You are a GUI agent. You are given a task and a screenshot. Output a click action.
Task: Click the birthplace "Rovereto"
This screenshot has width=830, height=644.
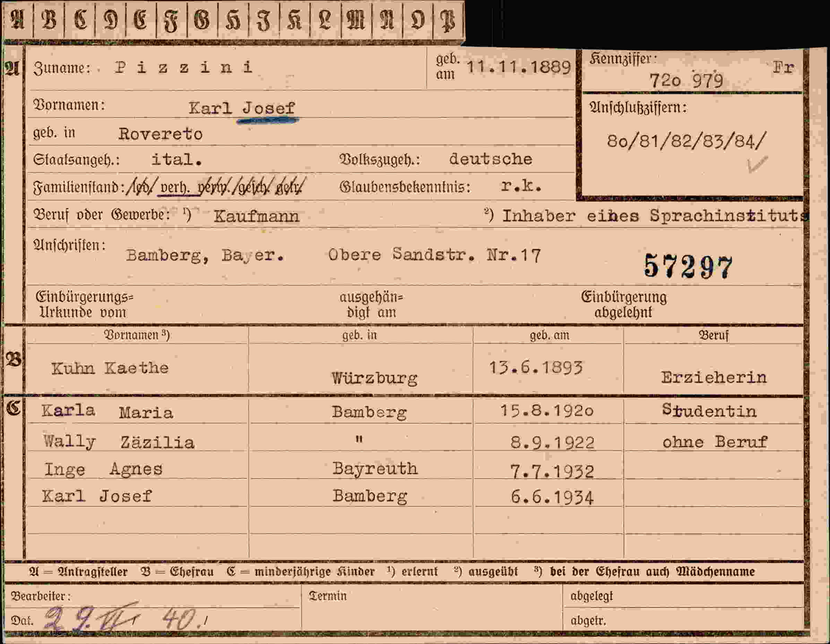click(161, 134)
